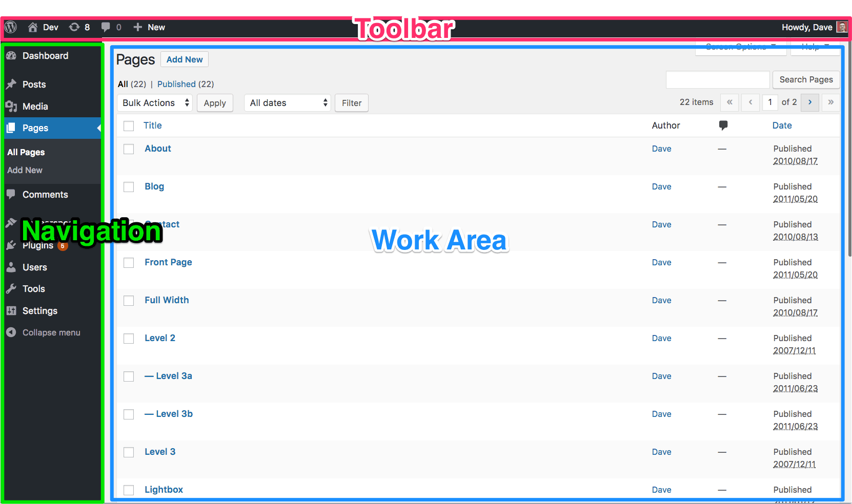
Task: Check the Lightbox page checkbox
Action: click(x=129, y=490)
